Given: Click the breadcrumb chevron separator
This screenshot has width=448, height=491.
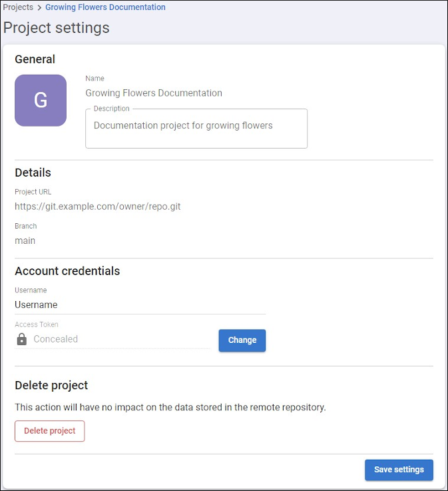Looking at the screenshot, I should coord(39,7).
